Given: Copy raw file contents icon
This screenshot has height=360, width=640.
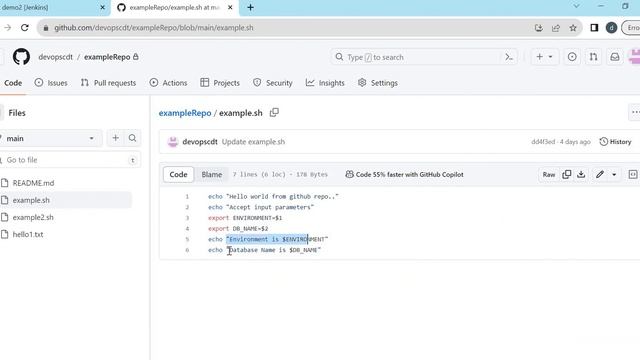Looking at the screenshot, I should click(x=567, y=174).
